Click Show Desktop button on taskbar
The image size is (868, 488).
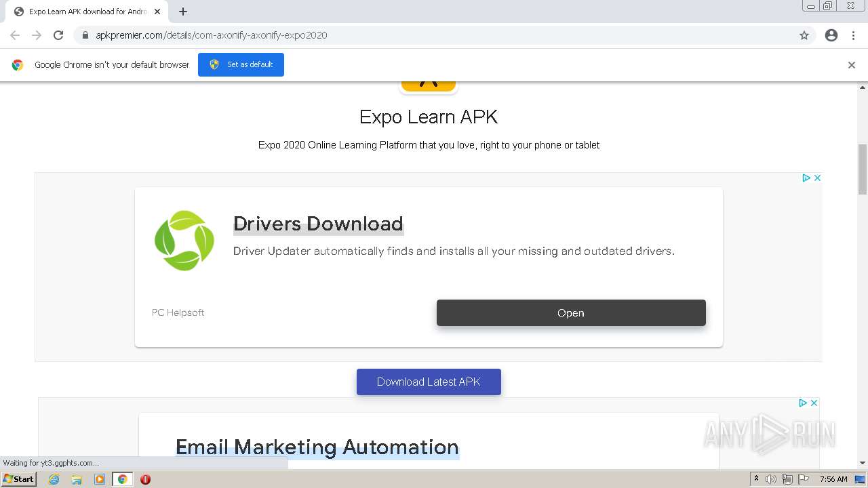pos(860,479)
